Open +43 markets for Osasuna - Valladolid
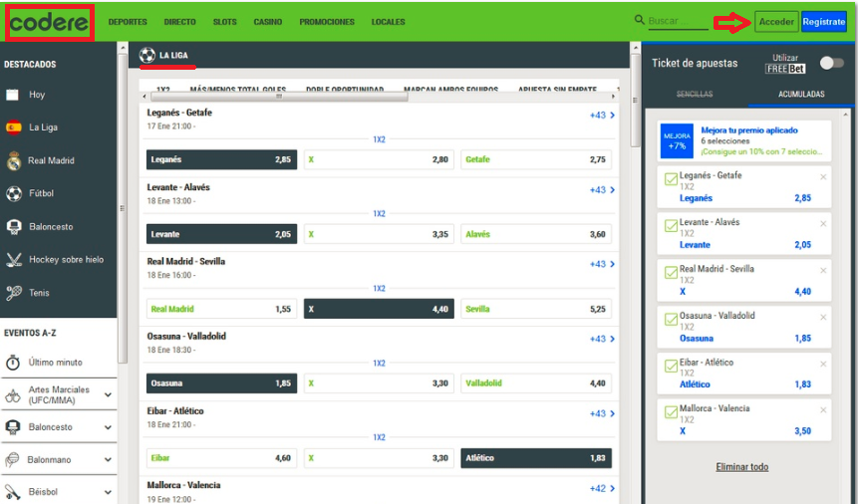 click(602, 340)
